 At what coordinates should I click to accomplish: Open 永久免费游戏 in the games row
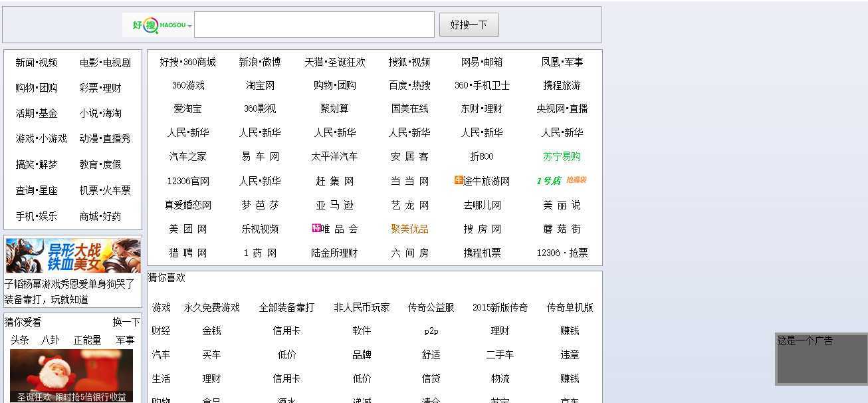point(212,307)
